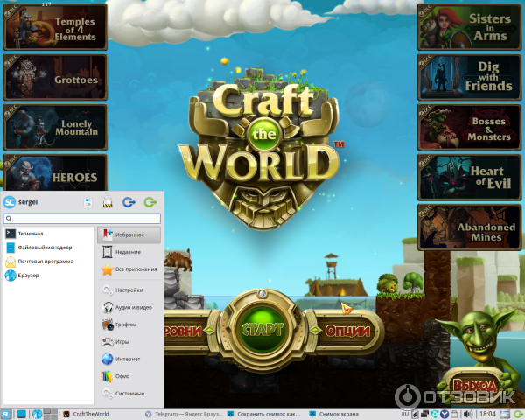Select the Dig with Friends DLC
This screenshot has width=525, height=420.
pyautogui.click(x=465, y=77)
